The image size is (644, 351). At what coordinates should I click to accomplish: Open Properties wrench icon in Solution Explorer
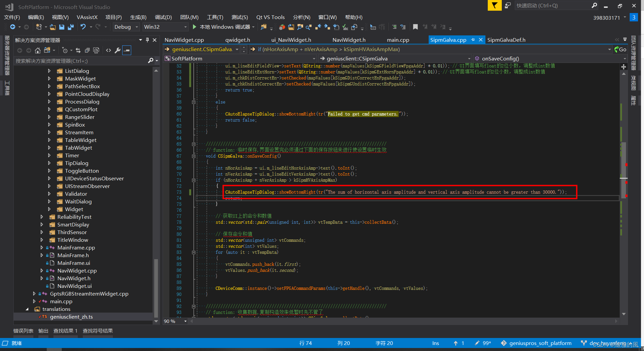point(118,50)
